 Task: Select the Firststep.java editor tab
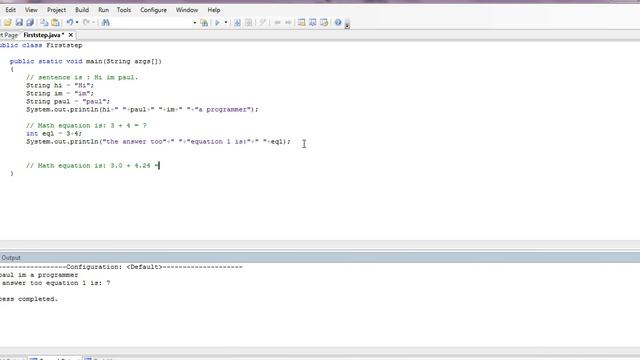point(44,35)
